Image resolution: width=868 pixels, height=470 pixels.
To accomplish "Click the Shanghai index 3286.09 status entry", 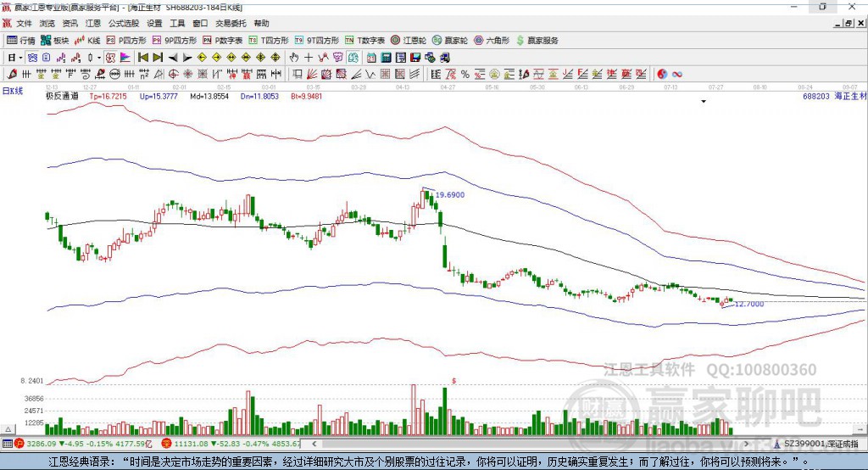I will coord(83,444).
